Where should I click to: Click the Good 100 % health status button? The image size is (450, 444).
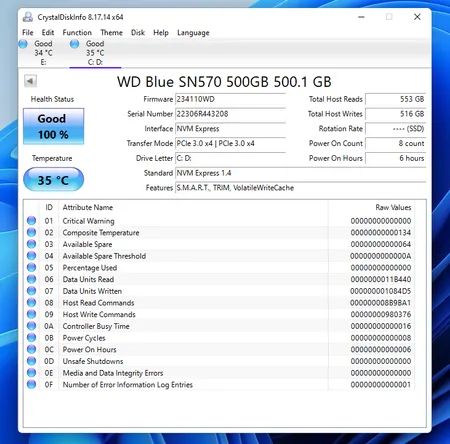53,126
